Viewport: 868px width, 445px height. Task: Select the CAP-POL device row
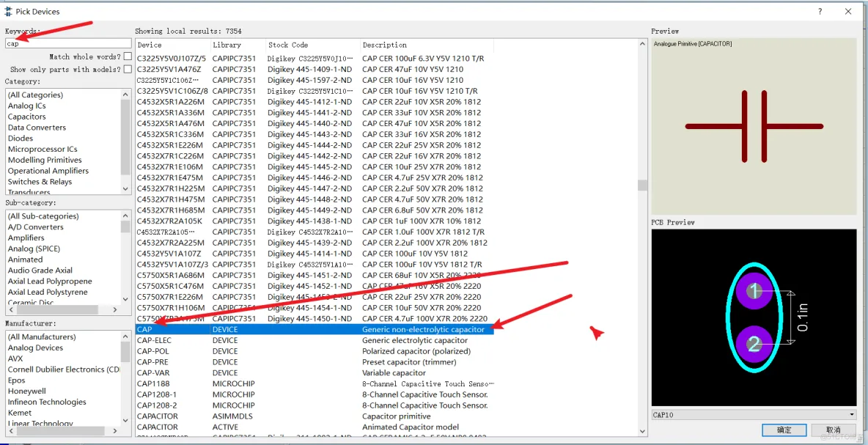[315, 351]
